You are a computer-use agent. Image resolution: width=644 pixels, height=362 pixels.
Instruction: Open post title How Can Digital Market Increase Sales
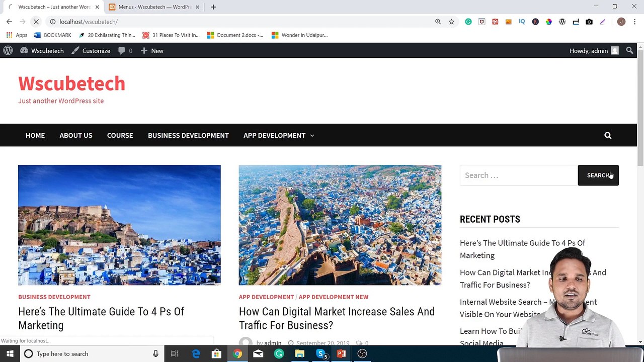[x=337, y=318]
